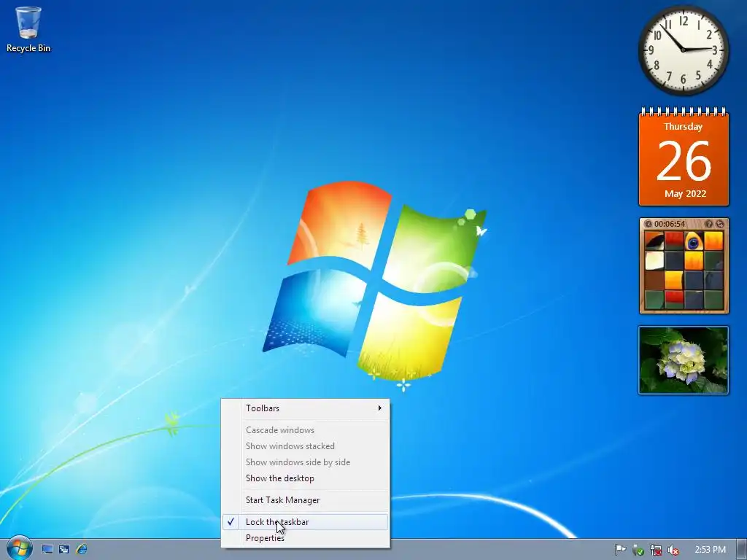The image size is (747, 560).
Task: Open the Action Center flag tray icon
Action: pyautogui.click(x=620, y=550)
